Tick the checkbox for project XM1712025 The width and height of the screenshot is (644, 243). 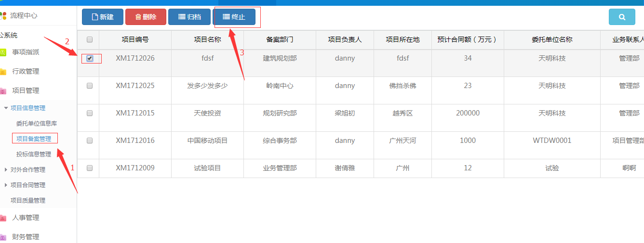click(x=90, y=86)
